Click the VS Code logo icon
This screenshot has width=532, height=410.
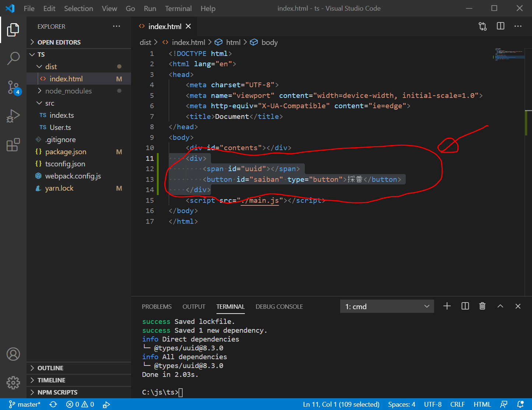[x=10, y=8]
